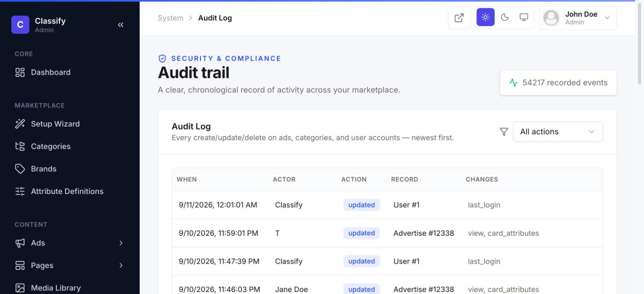Click the activity pulse icon in recorded events
Viewport: 644px width, 294px height.
[x=513, y=83]
